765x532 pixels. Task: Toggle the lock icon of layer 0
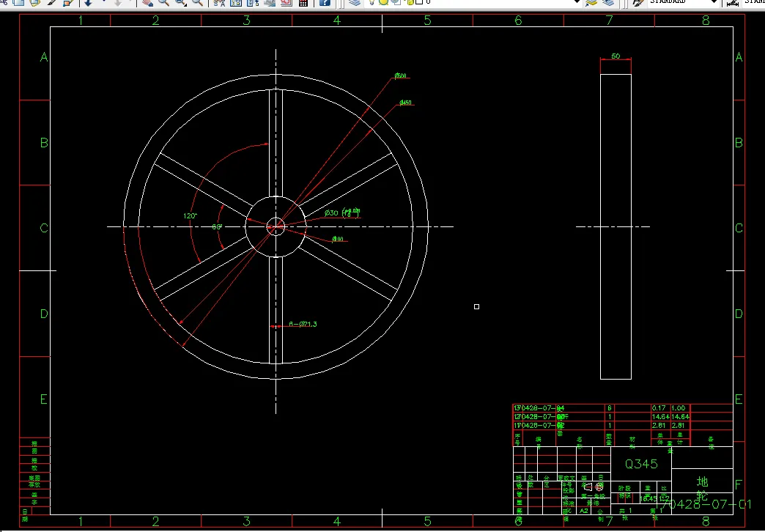pyautogui.click(x=410, y=3)
